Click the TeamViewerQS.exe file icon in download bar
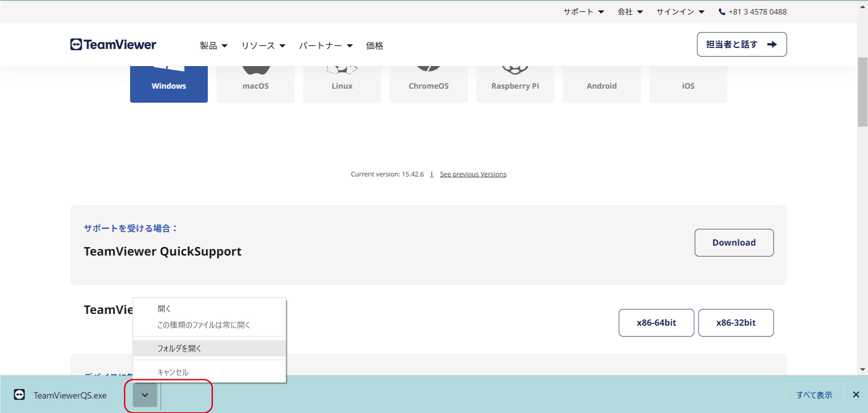Image resolution: width=868 pixels, height=413 pixels. coord(19,395)
